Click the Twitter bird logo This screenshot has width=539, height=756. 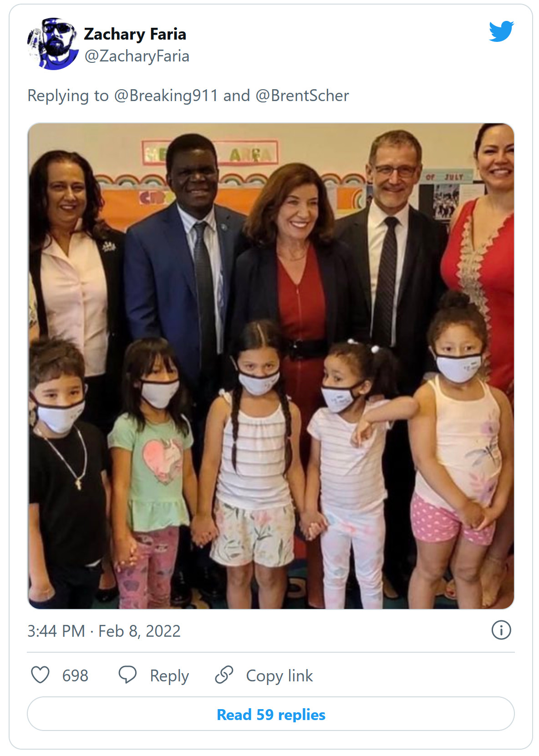[501, 31]
